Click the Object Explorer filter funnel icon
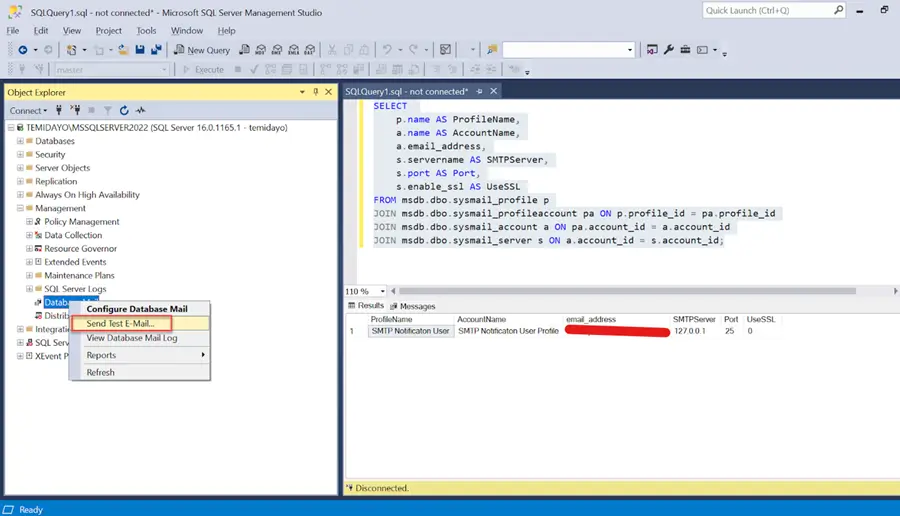This screenshot has width=900, height=516. 107,110
